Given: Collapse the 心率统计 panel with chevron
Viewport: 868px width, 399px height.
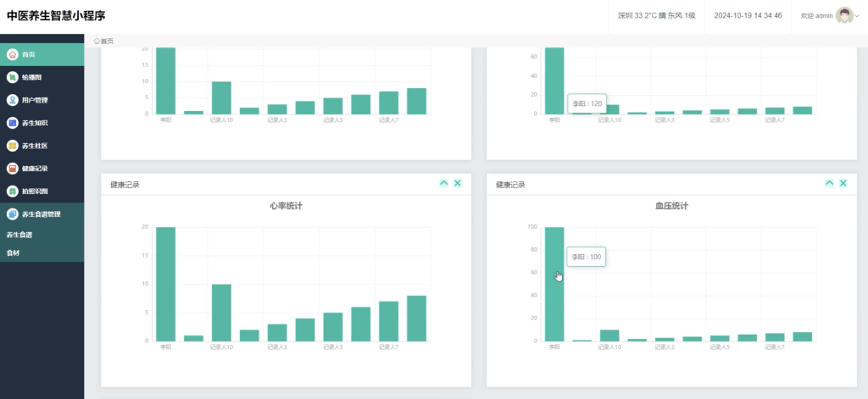Looking at the screenshot, I should click(443, 183).
